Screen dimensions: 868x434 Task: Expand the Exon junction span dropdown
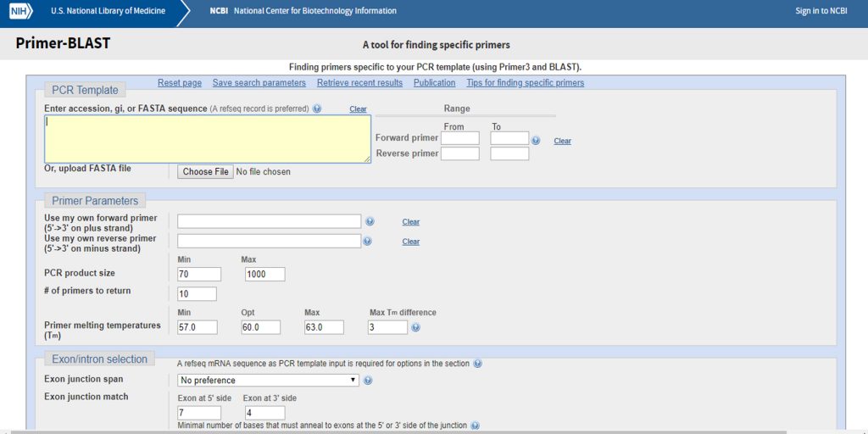268,381
